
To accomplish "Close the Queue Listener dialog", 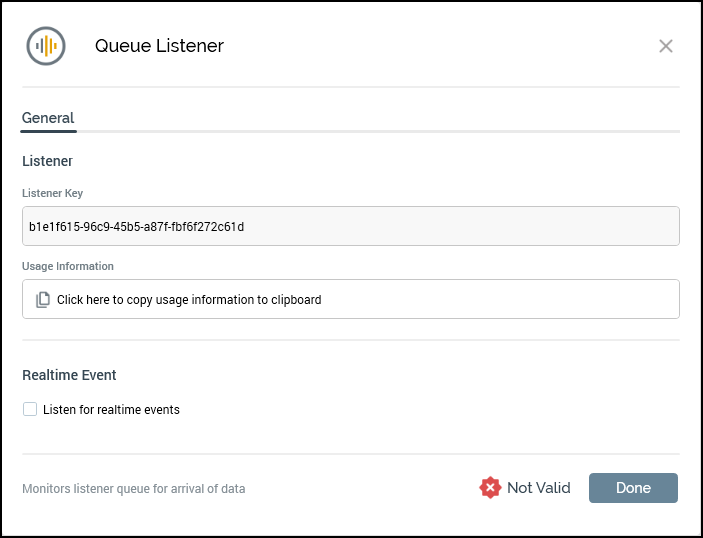I will (x=666, y=46).
